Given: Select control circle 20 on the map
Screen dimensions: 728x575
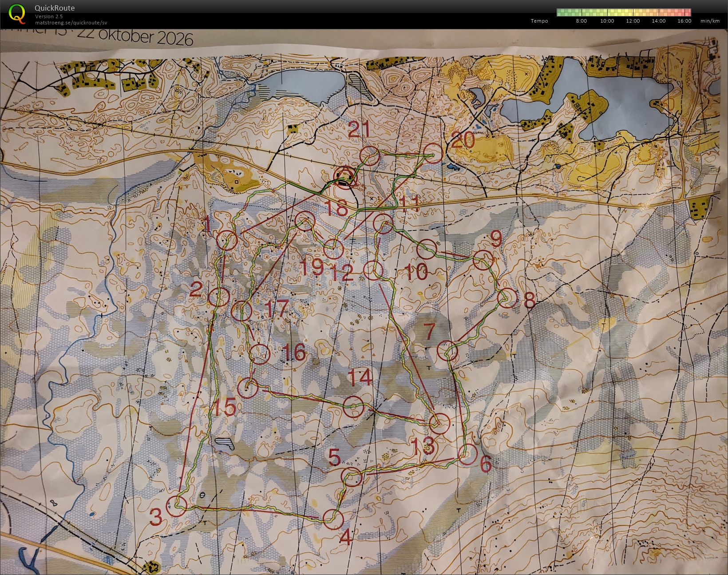Looking at the screenshot, I should pyautogui.click(x=433, y=154).
